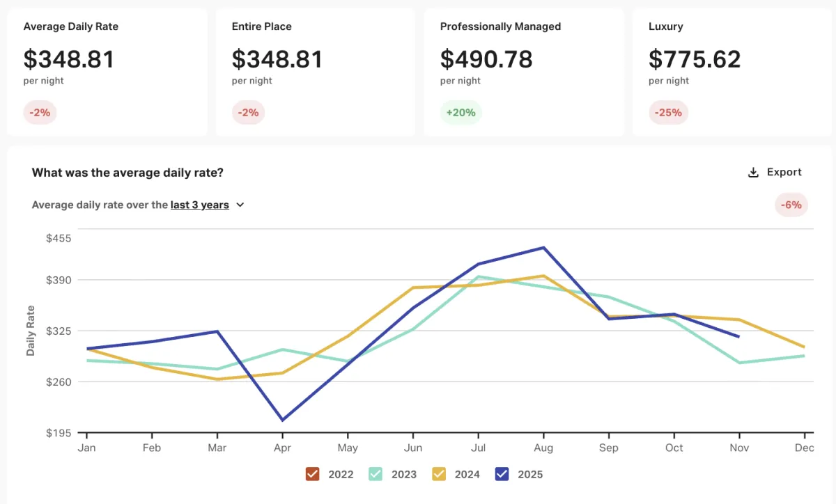Click the -2% Average Daily Rate badge
This screenshot has height=504, width=836.
click(40, 112)
